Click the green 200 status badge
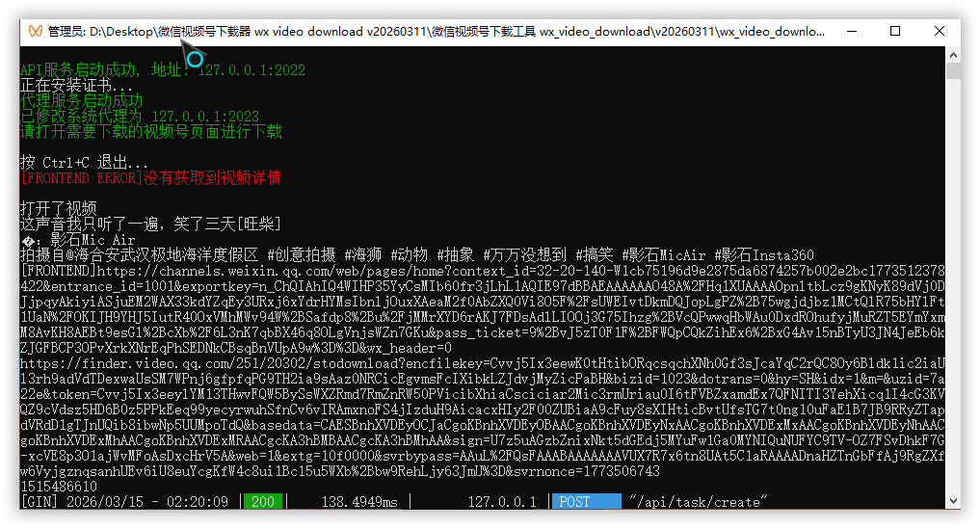Screen dimensions: 980x529 (263, 501)
